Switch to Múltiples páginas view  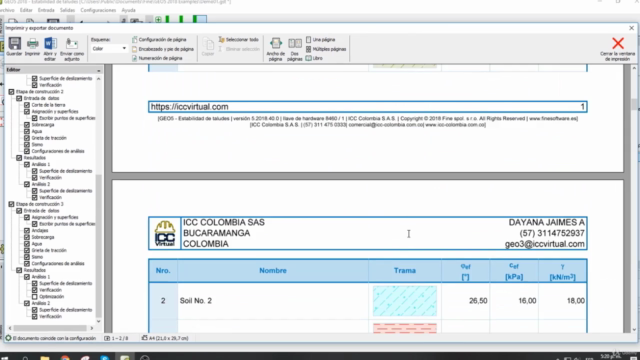326,49
